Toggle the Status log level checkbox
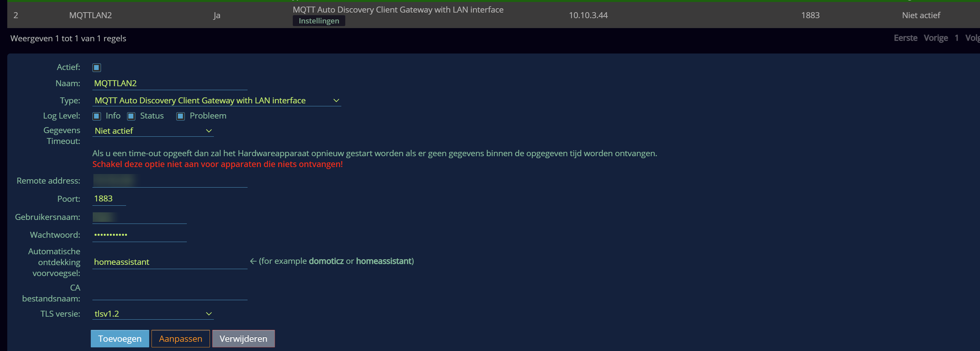 [x=131, y=116]
